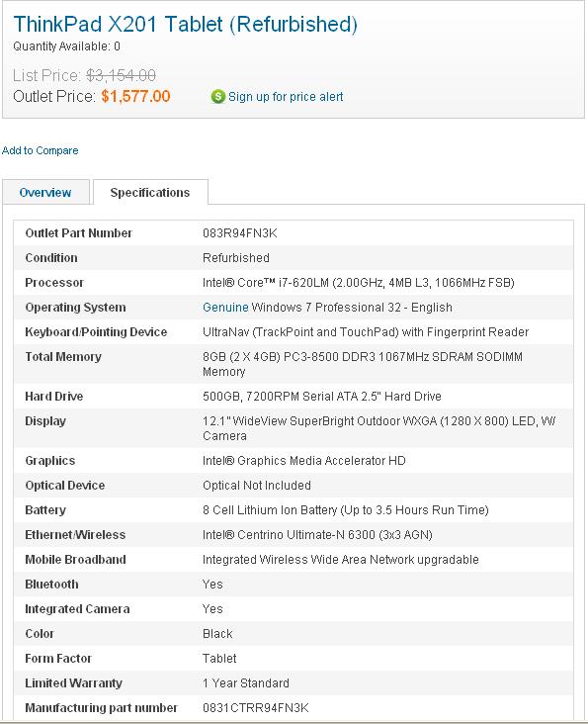The image size is (588, 724).
Task: Click the Mobile Broadband row label
Action: click(x=76, y=560)
